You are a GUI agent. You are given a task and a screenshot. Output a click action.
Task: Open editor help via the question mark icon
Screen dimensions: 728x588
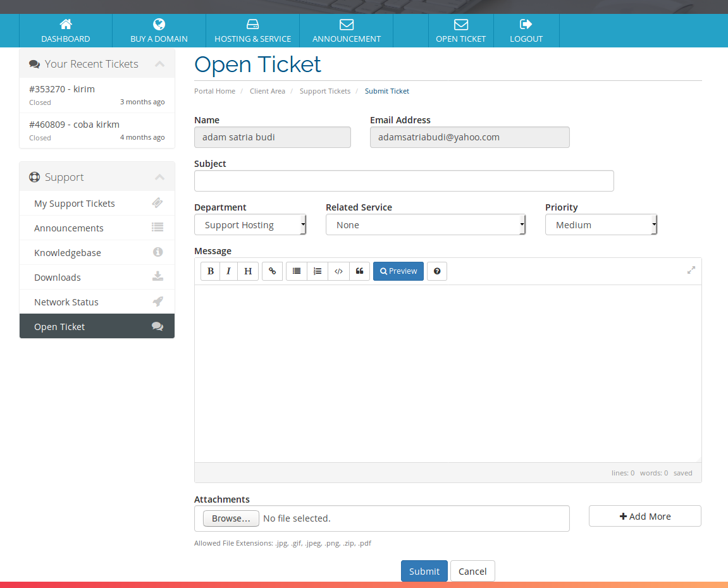click(x=436, y=271)
